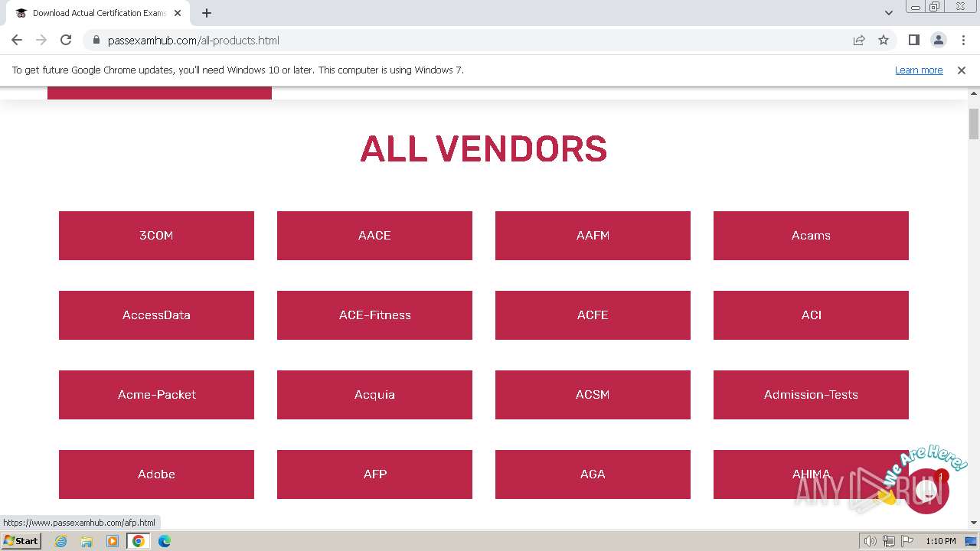980x551 pixels.
Task: Open the AHIMA vendor page
Action: tap(811, 474)
